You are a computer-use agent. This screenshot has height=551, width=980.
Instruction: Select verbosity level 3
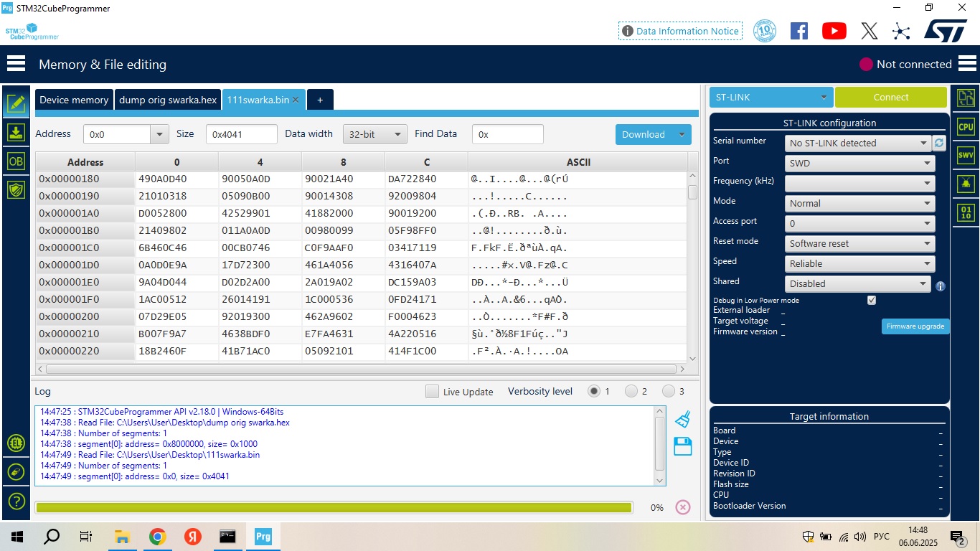click(668, 391)
